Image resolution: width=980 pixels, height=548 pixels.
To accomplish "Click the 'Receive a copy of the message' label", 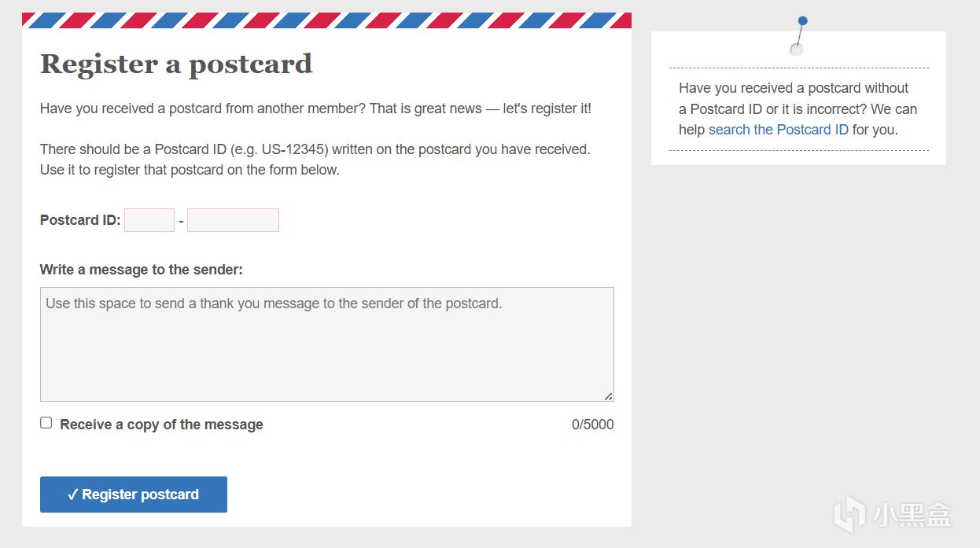I will [161, 425].
